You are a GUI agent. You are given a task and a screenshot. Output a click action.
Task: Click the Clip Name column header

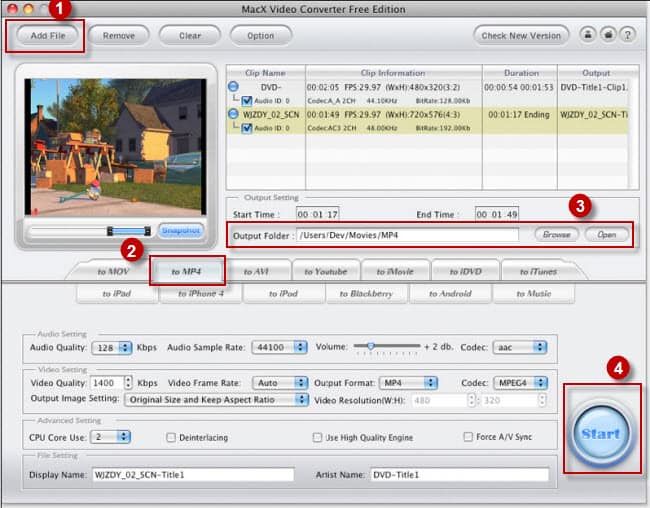coord(265,73)
